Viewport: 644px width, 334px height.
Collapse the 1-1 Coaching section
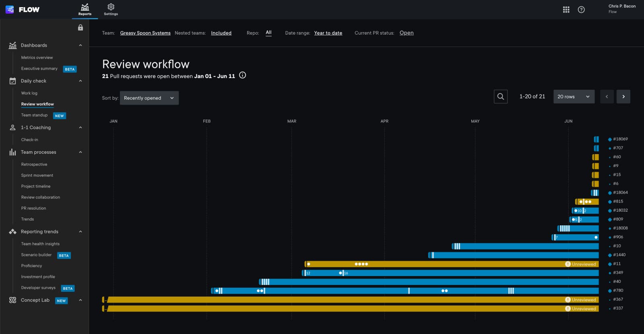[x=80, y=128]
